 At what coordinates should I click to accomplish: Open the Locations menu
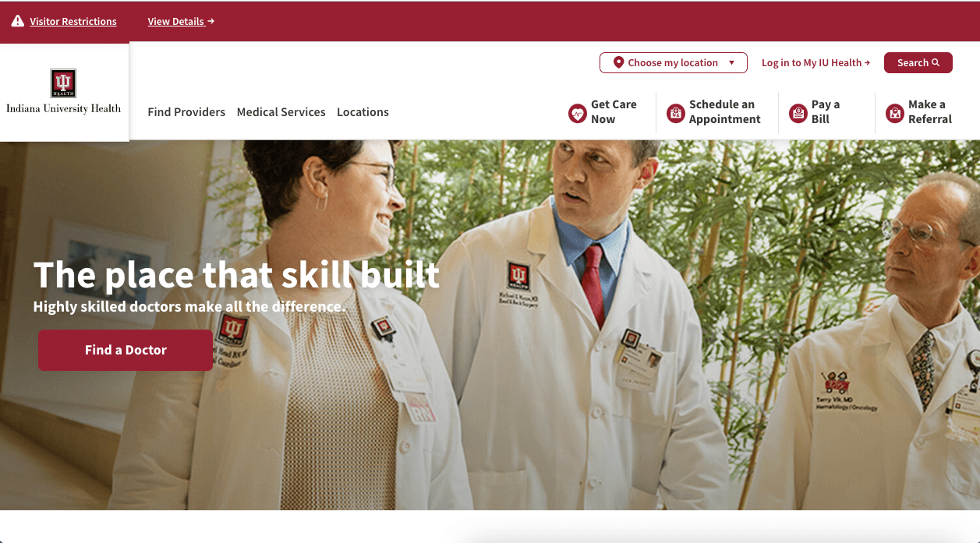363,112
